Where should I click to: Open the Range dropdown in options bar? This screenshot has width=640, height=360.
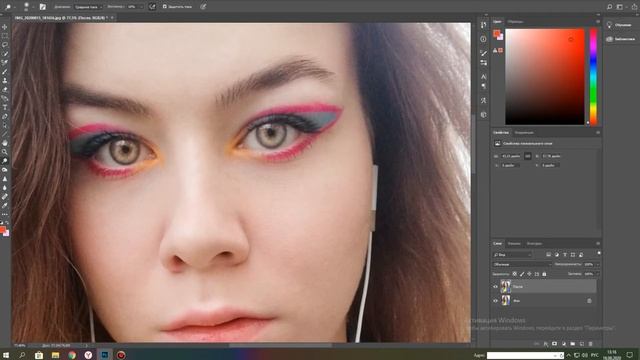[x=88, y=7]
